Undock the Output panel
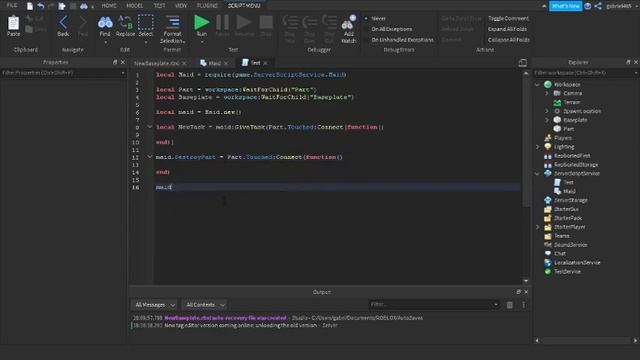The image size is (640, 360). (518, 292)
